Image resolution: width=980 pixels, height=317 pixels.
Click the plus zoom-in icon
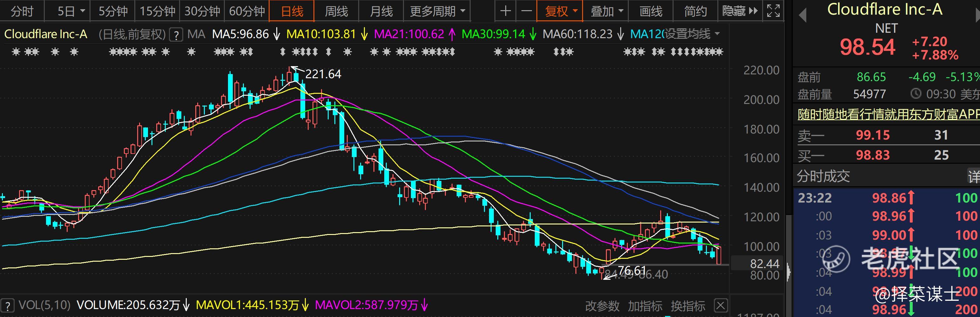click(505, 11)
